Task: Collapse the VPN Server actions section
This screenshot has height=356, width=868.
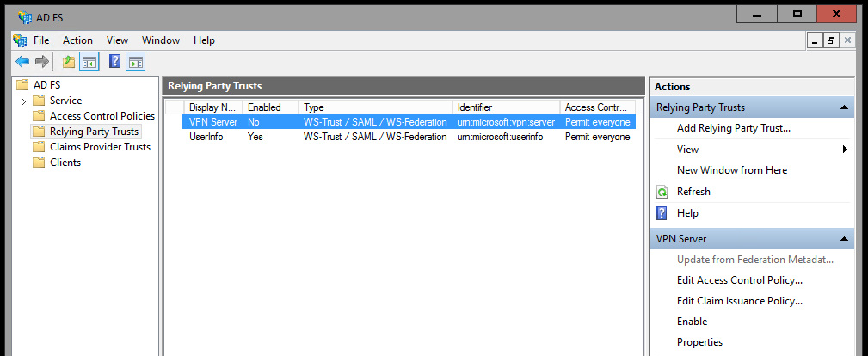Action: pos(844,239)
